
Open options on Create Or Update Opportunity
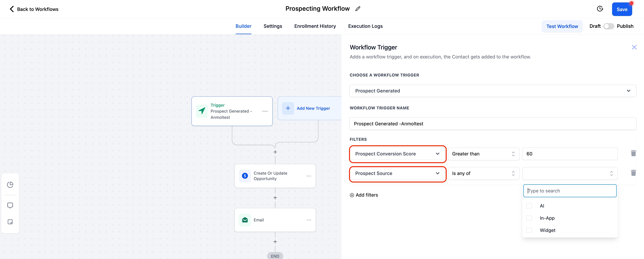(x=309, y=176)
